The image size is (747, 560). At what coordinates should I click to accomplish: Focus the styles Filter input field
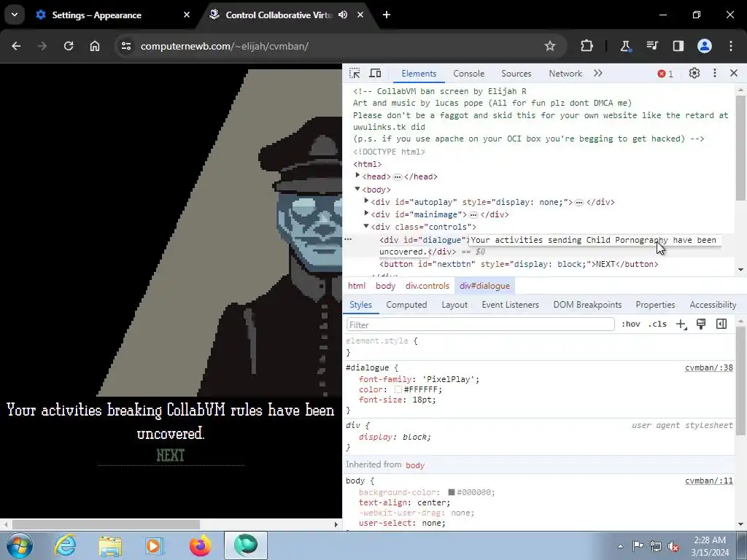[480, 324]
